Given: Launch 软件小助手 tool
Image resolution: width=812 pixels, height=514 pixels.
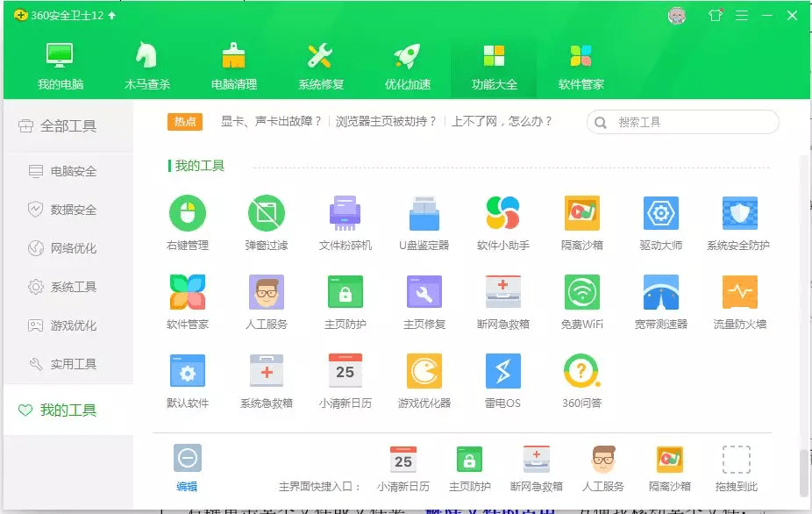Looking at the screenshot, I should pyautogui.click(x=502, y=223).
